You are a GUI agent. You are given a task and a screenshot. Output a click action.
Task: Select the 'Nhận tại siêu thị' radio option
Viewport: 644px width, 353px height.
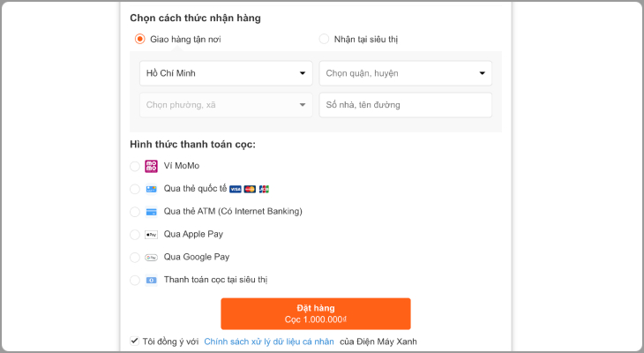(x=324, y=39)
